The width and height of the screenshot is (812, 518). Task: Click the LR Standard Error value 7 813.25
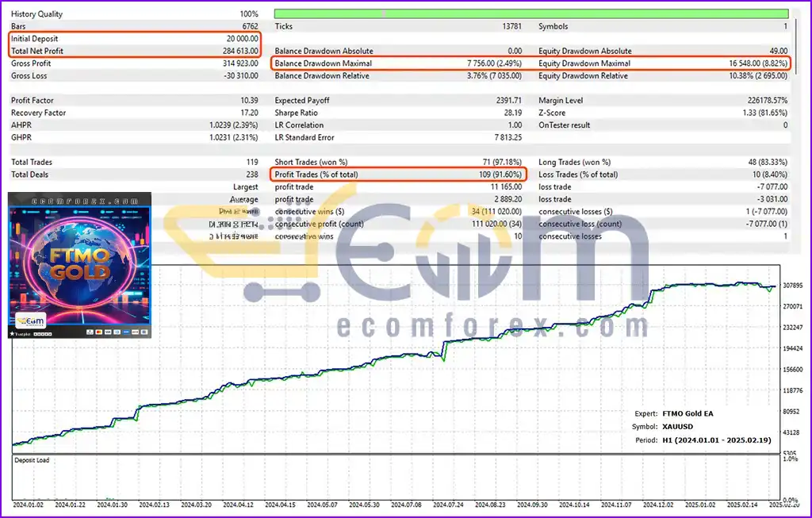coord(508,138)
